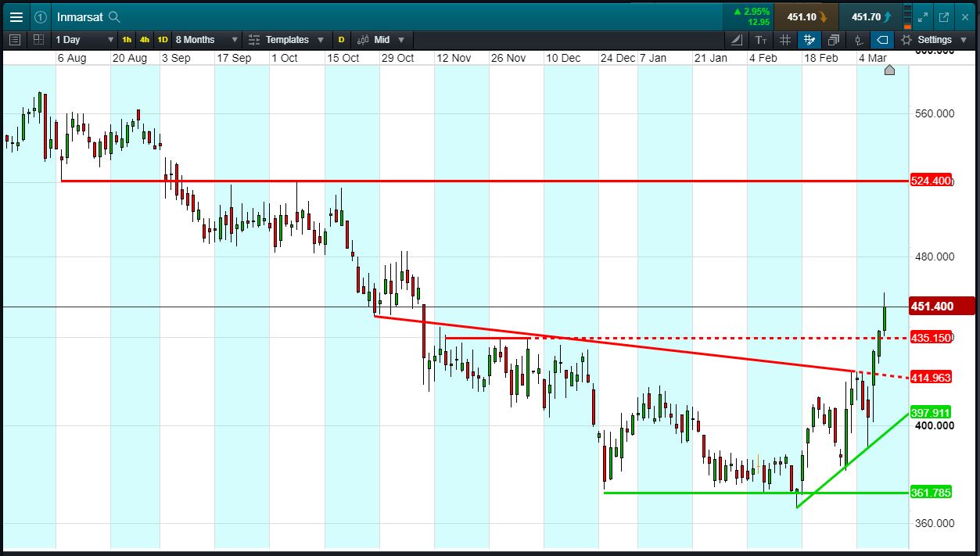Click the 451.10 sell price button

coord(805,16)
